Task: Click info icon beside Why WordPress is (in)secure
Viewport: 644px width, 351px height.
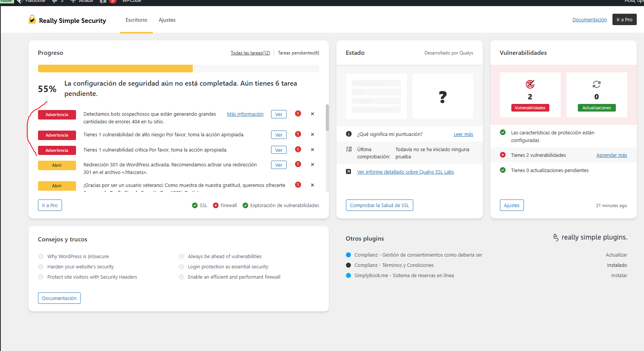Action: pos(41,256)
